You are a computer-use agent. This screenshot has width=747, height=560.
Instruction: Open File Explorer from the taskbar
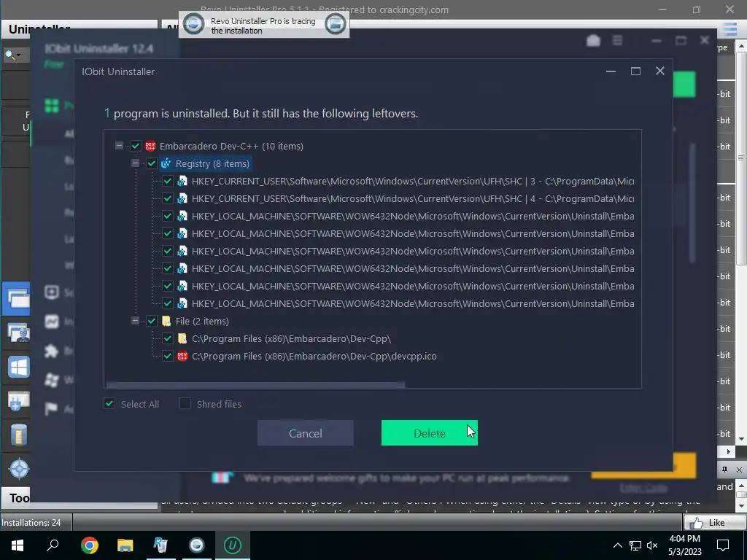click(125, 545)
